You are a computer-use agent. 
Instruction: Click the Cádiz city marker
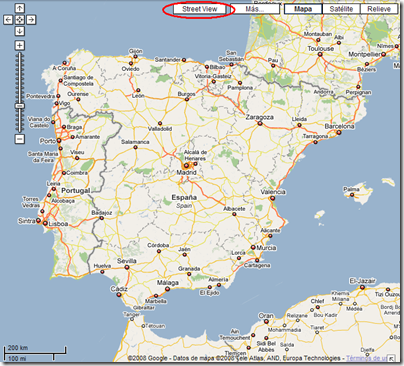point(120,295)
